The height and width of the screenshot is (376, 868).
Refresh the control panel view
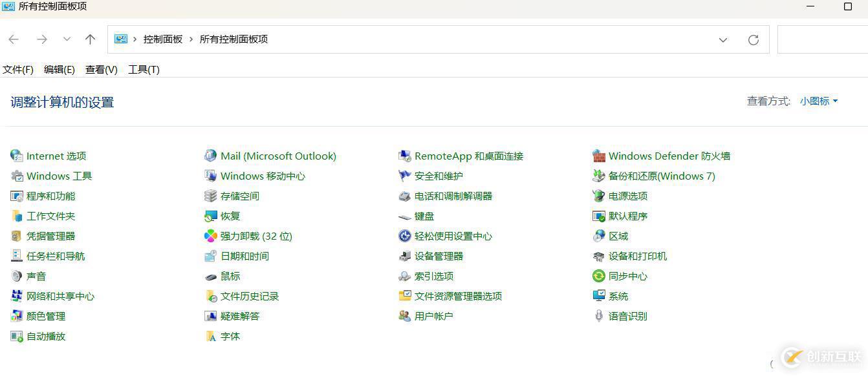click(754, 40)
